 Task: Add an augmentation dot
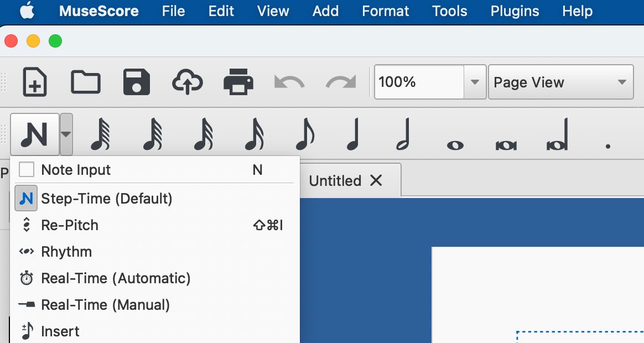608,145
